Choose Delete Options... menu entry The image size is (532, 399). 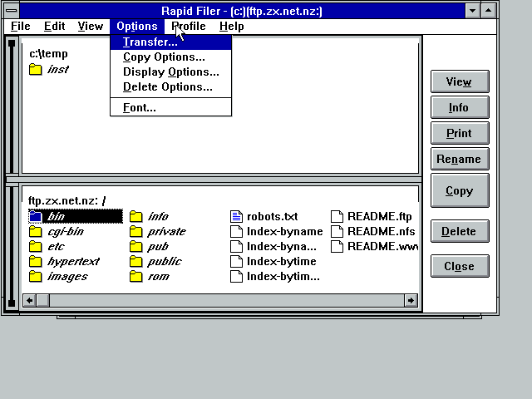(171, 86)
